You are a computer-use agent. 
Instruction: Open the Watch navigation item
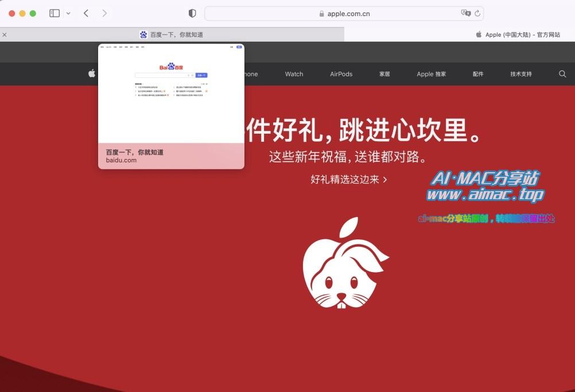[x=294, y=74]
